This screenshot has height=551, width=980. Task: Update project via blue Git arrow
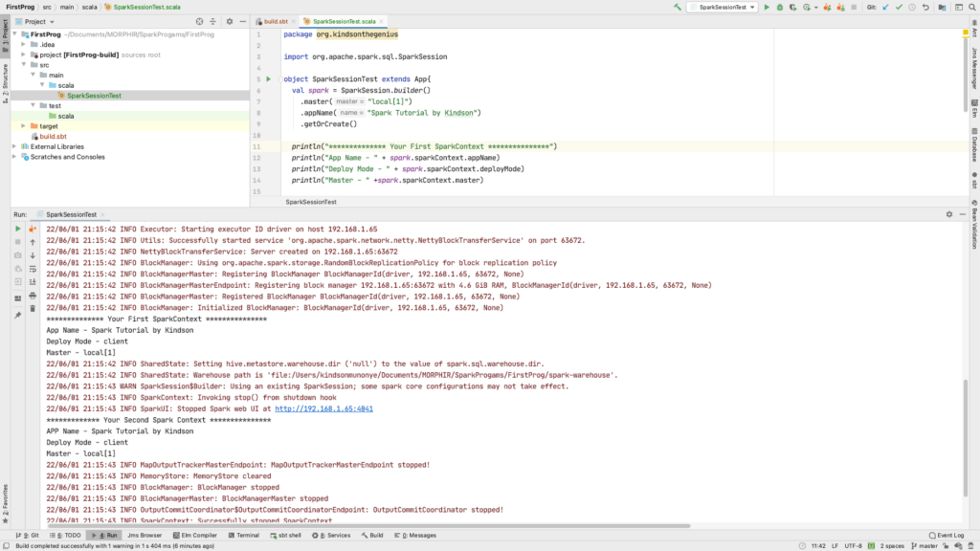pos(885,7)
